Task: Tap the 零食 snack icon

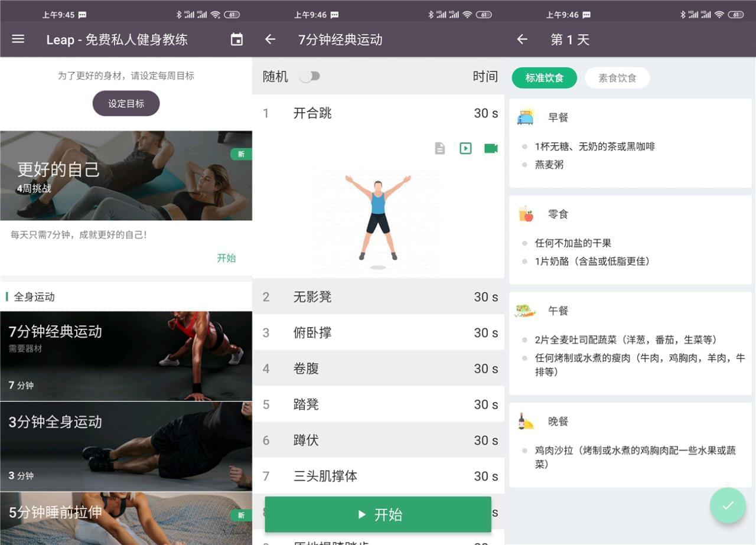Action: [526, 214]
